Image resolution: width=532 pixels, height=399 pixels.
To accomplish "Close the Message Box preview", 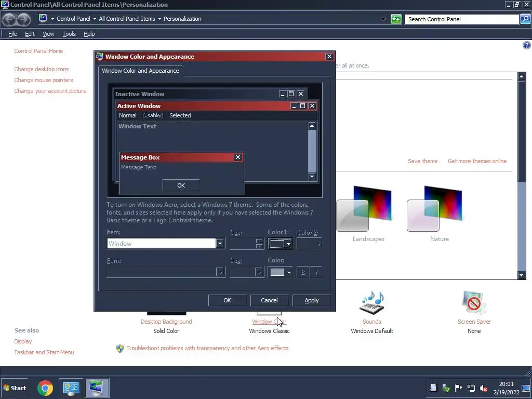I will 238,157.
